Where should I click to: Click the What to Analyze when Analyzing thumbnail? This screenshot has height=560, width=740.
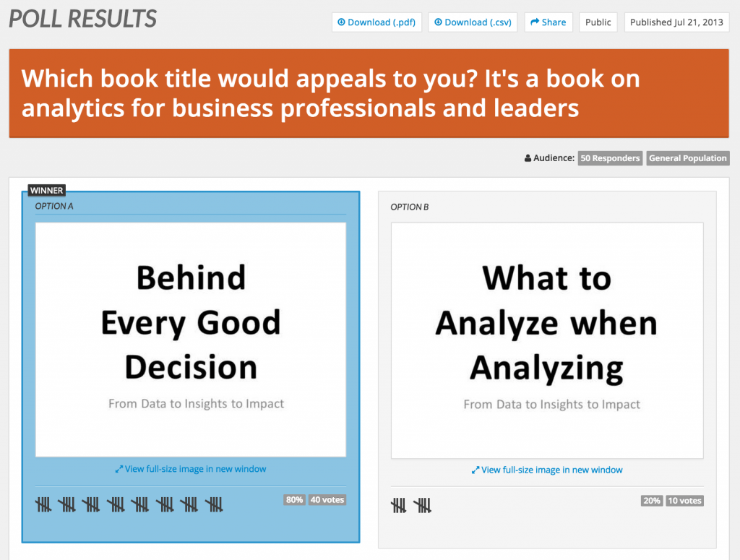(547, 340)
